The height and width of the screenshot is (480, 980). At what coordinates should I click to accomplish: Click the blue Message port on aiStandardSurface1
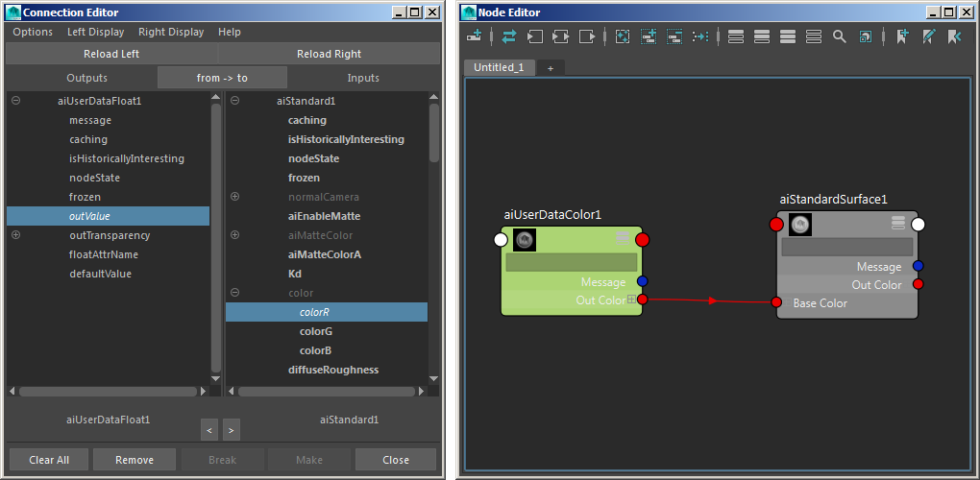coord(919,266)
